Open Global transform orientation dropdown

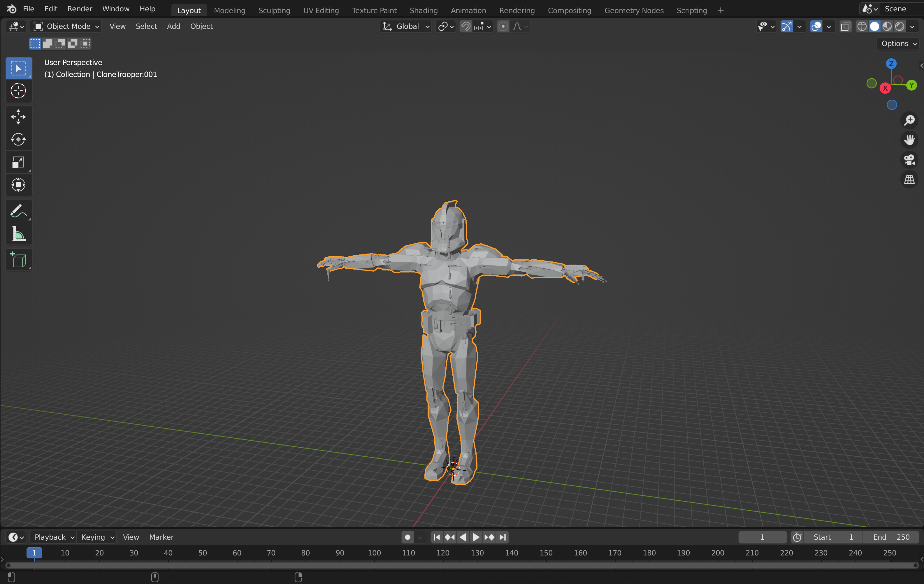(x=406, y=27)
